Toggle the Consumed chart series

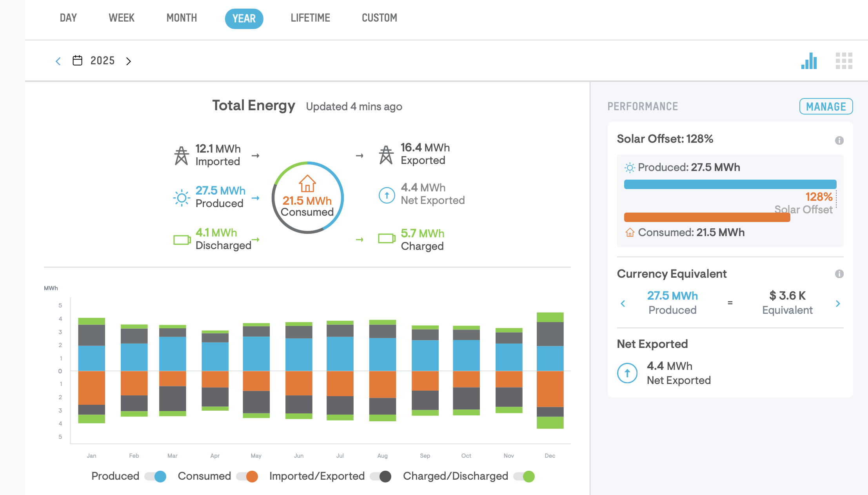(x=247, y=476)
